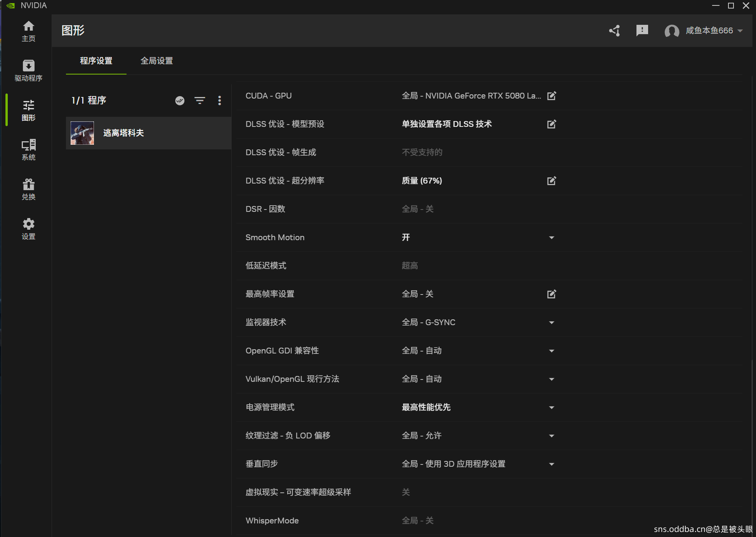This screenshot has height=537, width=756.
Task: Open the 设置 settings gear in sidebar
Action: 28,229
